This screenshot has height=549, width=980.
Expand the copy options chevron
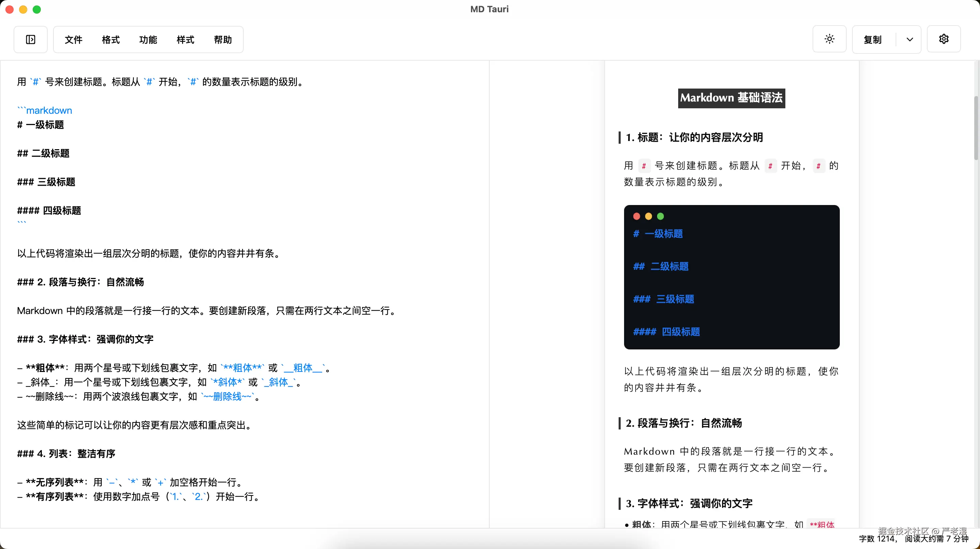910,40
